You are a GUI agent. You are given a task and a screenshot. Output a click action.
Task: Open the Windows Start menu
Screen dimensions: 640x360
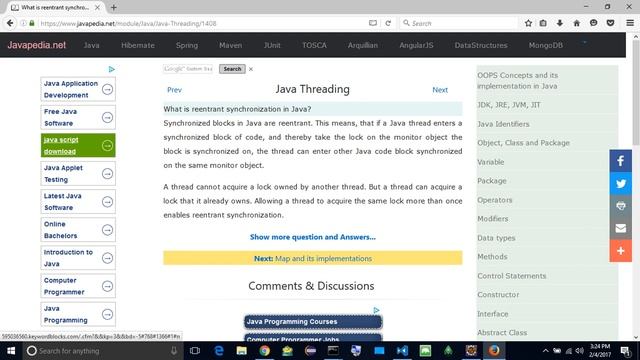(x=11, y=351)
